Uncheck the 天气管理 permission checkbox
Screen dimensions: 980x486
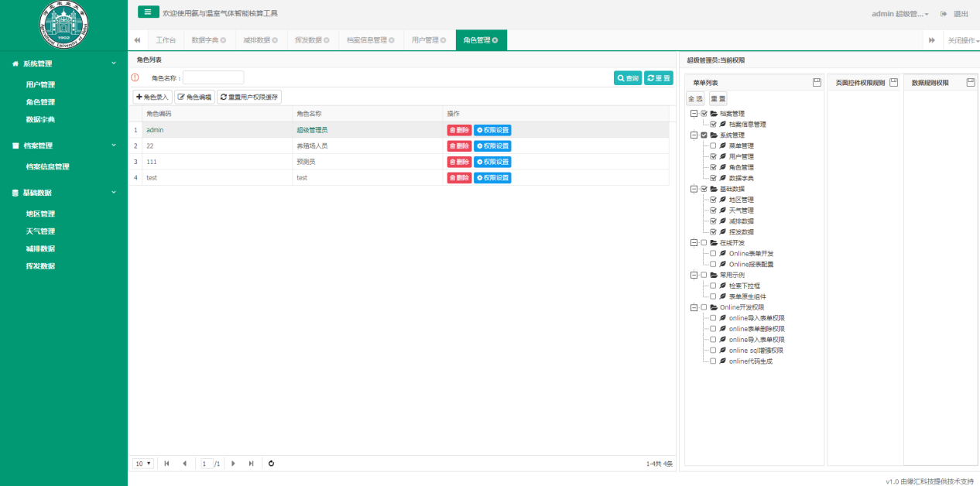713,210
